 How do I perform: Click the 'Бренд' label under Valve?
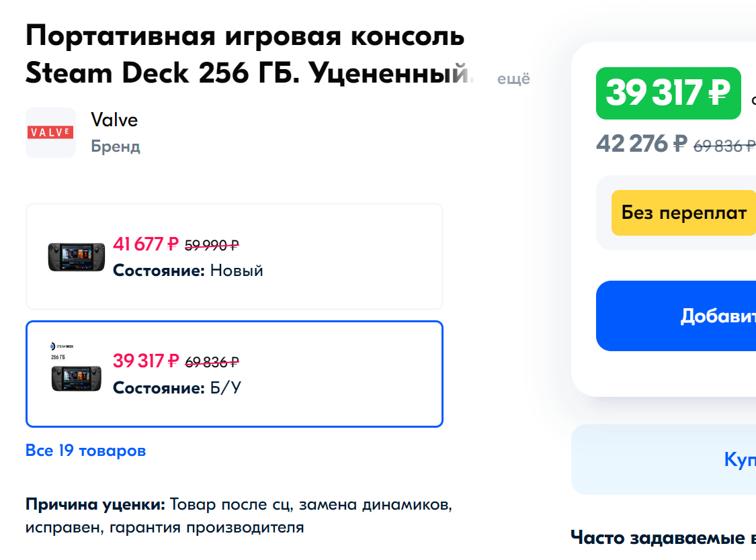(x=115, y=146)
